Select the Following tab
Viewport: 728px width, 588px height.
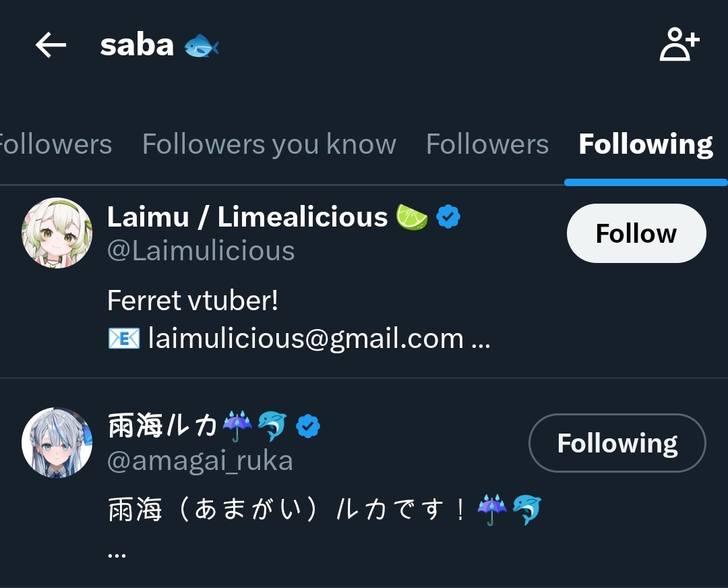tap(645, 144)
